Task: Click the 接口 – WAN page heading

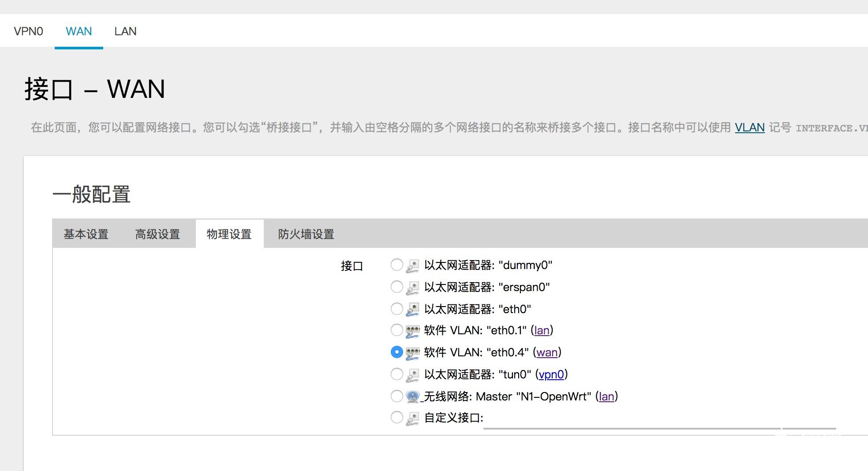Action: click(95, 89)
